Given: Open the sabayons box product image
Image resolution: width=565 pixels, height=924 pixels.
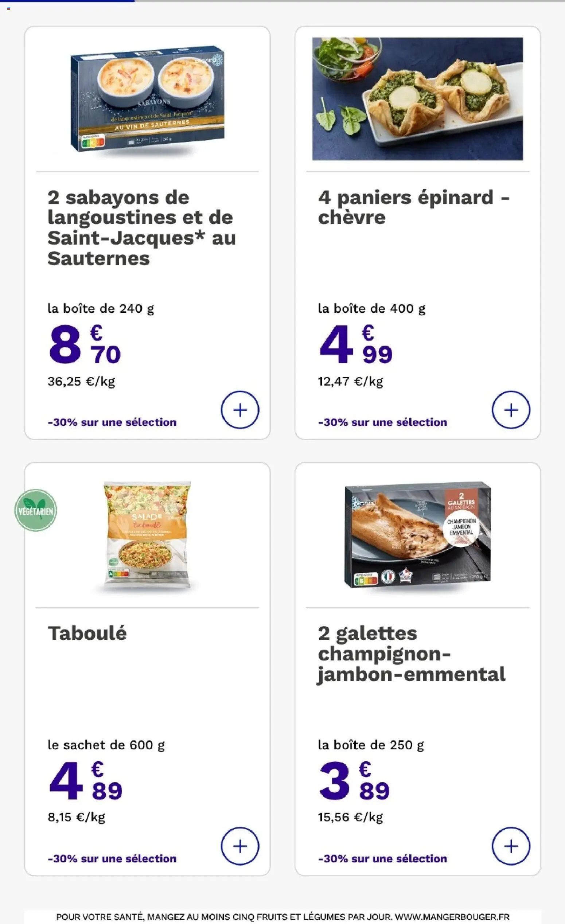Looking at the screenshot, I should [147, 99].
